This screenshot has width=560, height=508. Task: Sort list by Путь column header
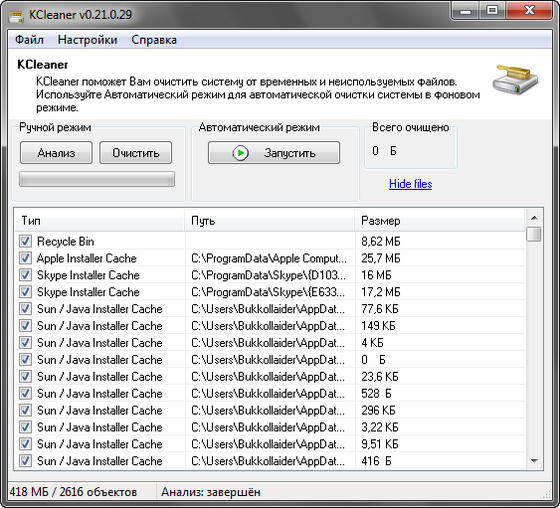pyautogui.click(x=270, y=220)
